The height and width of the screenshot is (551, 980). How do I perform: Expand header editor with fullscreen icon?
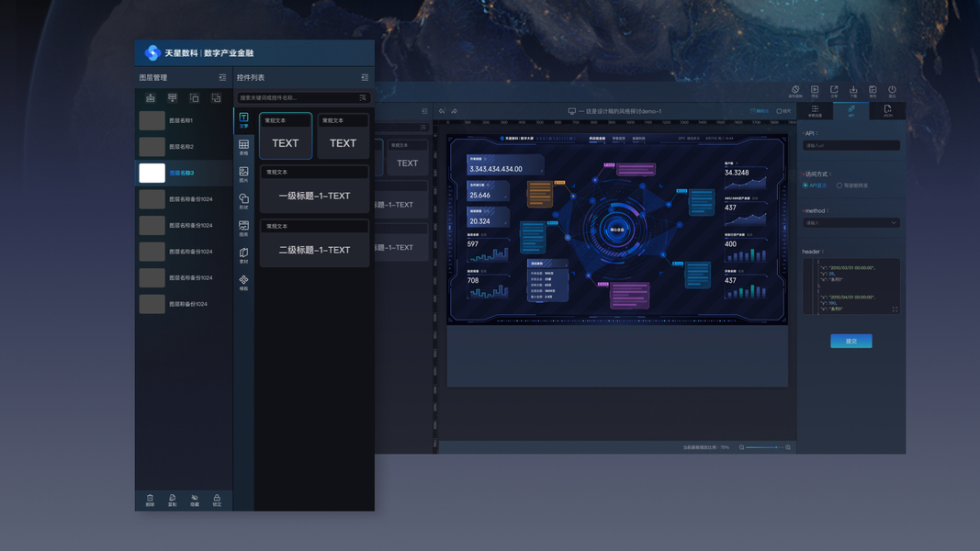click(x=895, y=309)
